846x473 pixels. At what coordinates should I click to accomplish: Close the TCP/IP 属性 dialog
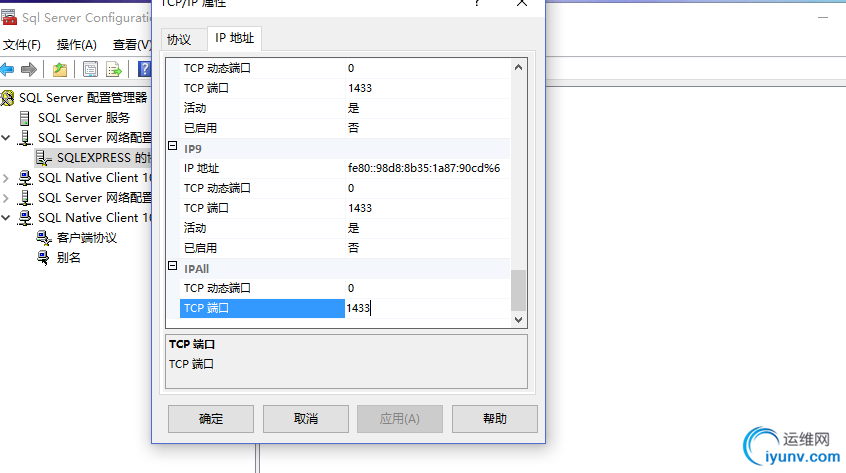522,3
